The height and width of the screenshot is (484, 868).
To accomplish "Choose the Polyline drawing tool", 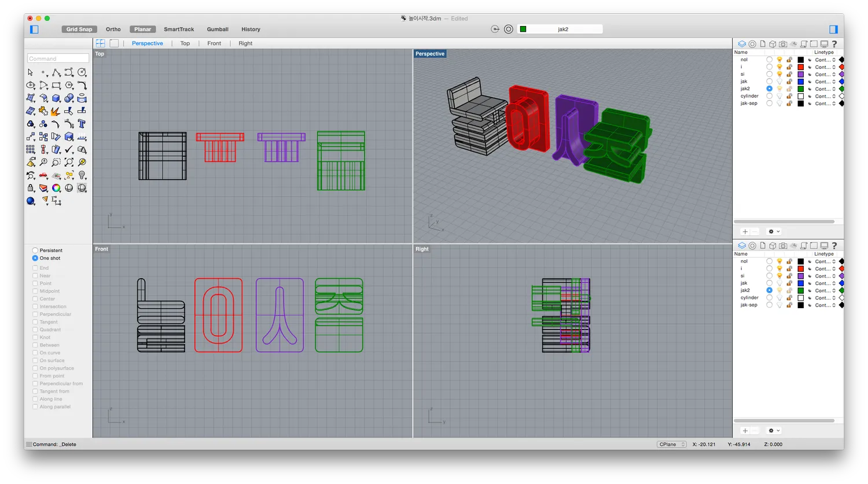I will (x=56, y=72).
